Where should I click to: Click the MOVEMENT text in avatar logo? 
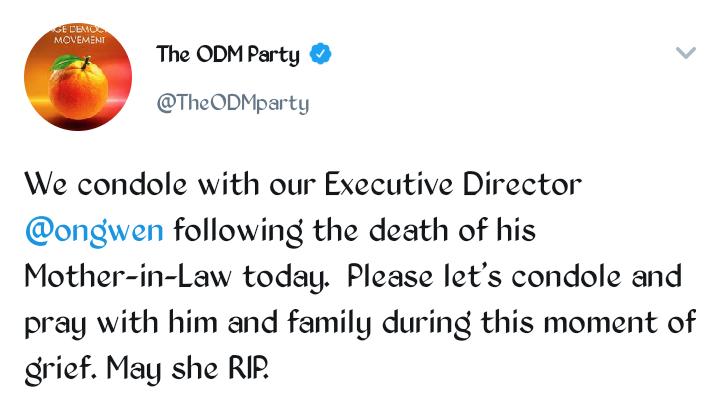pos(79,40)
